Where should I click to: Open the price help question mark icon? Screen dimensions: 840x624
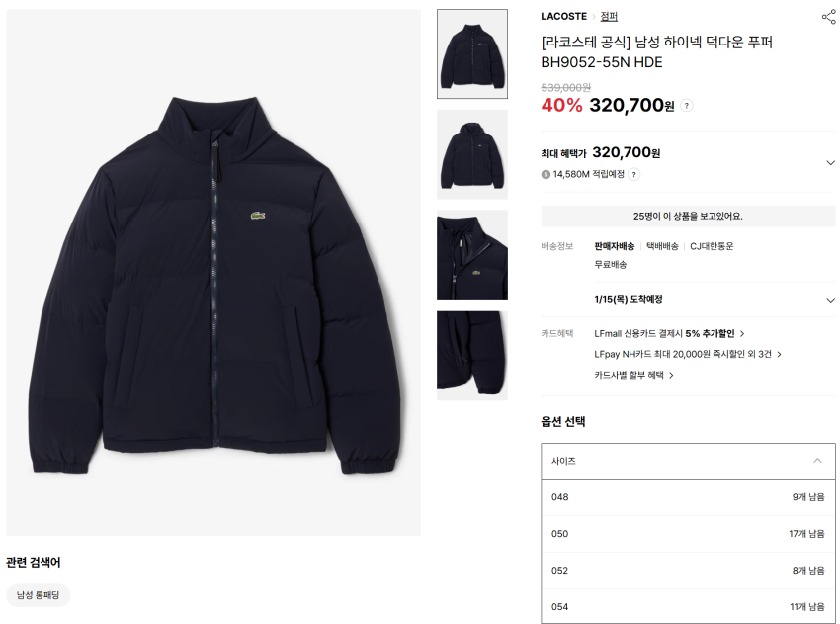pos(686,106)
